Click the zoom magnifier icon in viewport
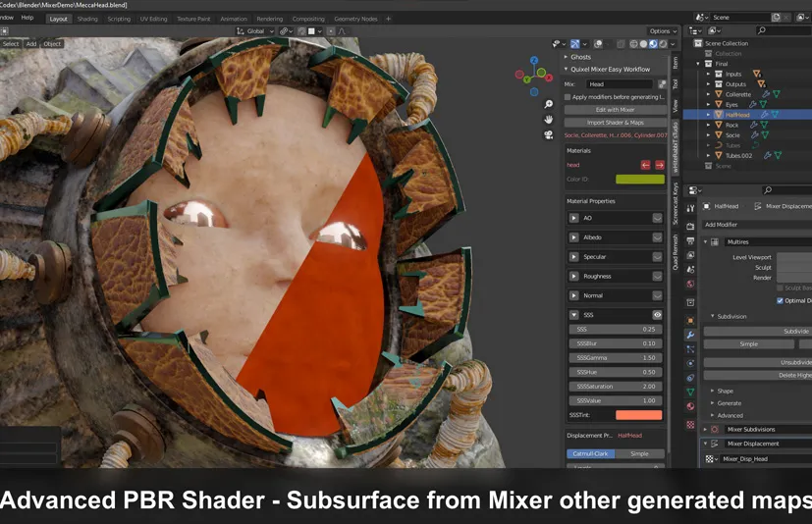 click(549, 105)
